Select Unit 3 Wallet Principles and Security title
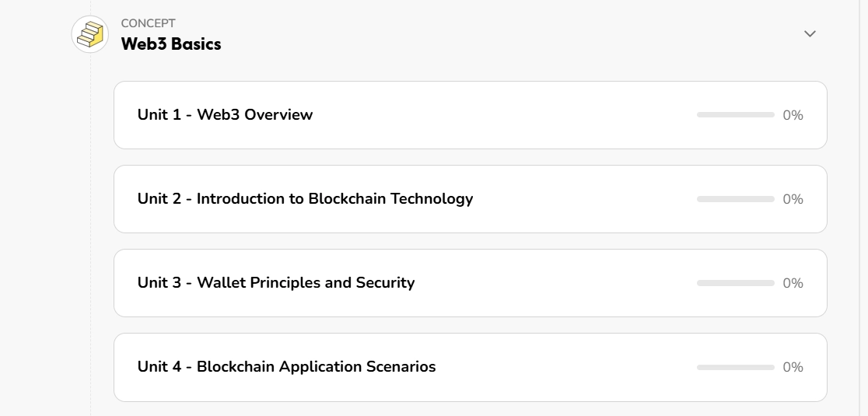The image size is (868, 416). click(276, 283)
